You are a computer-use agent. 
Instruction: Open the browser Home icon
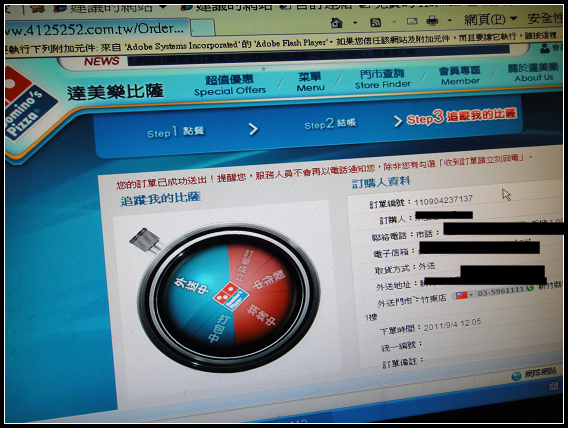337,23
